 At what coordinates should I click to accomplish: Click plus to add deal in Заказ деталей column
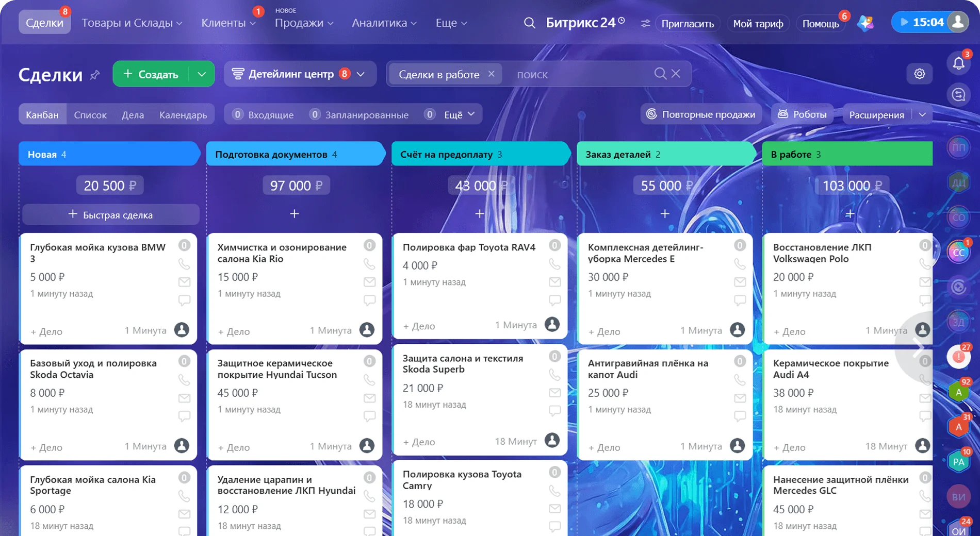coord(665,213)
